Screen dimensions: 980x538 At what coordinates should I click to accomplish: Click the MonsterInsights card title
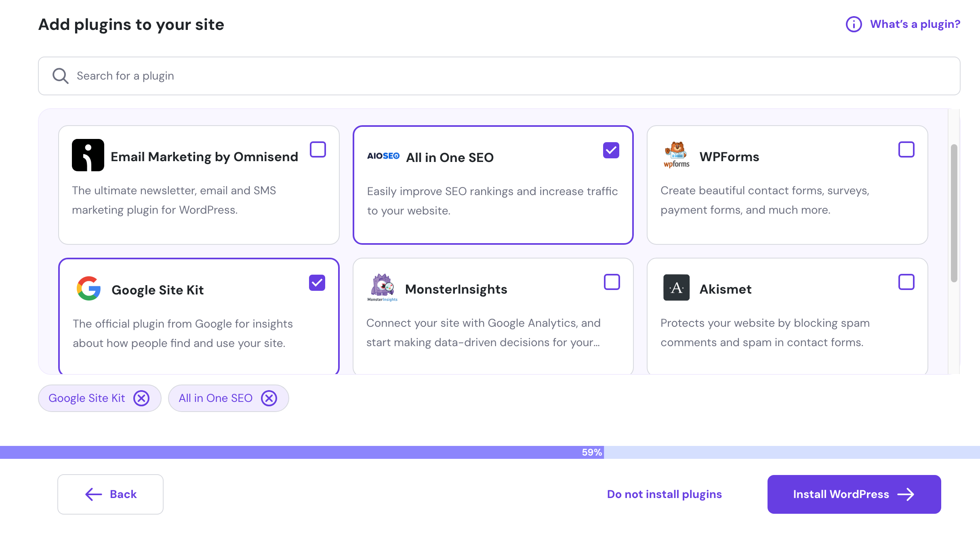456,289
